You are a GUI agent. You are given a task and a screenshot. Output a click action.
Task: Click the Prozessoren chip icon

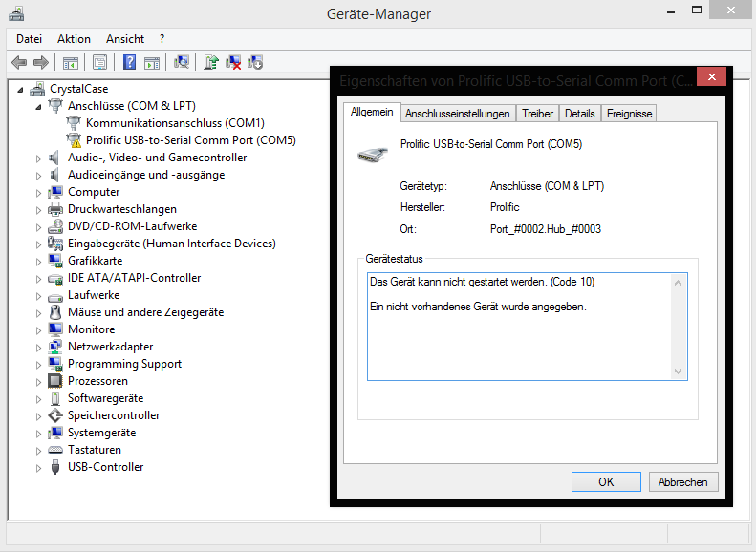55,381
